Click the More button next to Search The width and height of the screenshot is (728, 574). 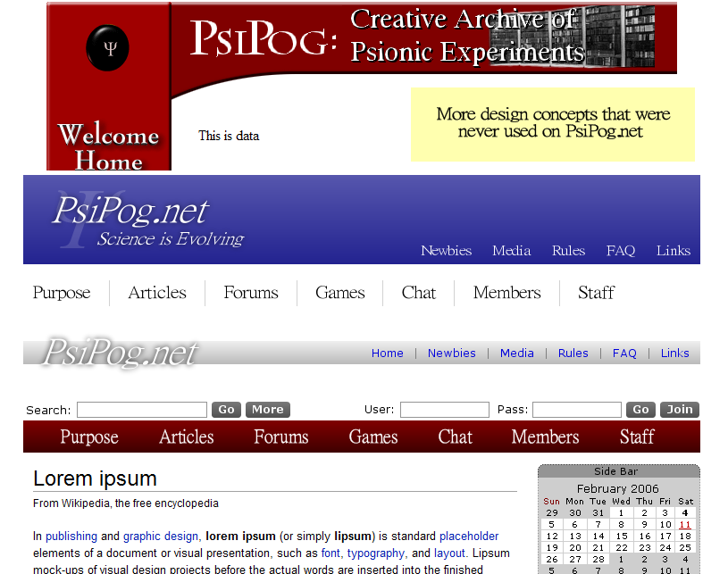point(268,410)
